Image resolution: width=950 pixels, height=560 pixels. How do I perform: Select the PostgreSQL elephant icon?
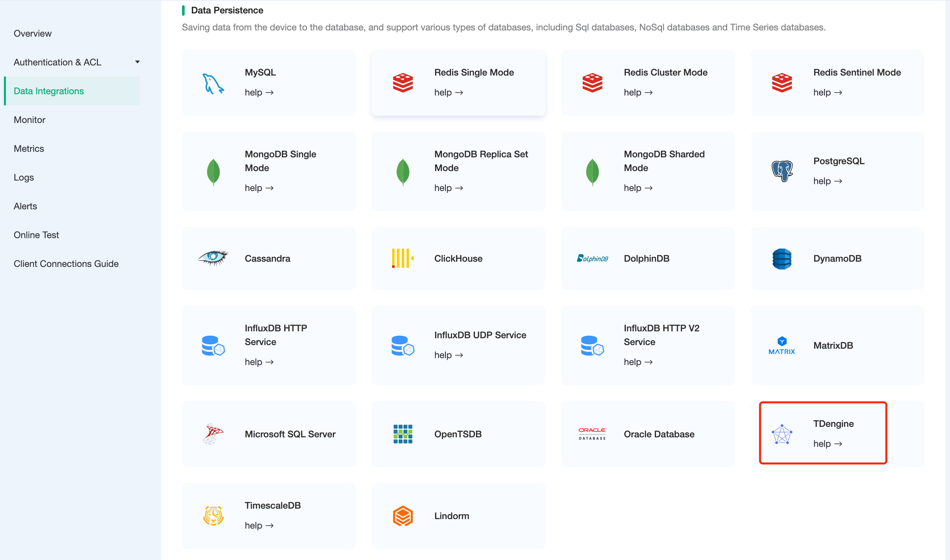(x=782, y=171)
